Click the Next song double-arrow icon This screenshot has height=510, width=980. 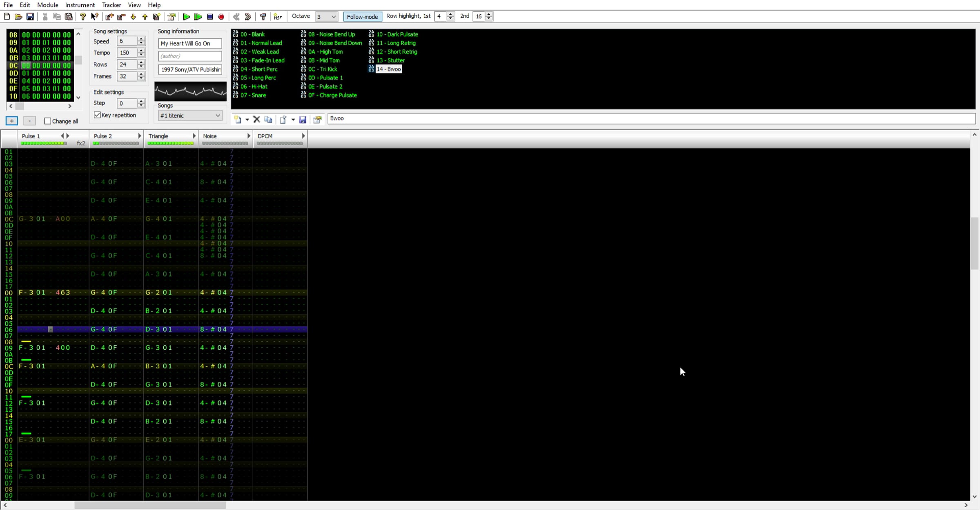(x=248, y=17)
